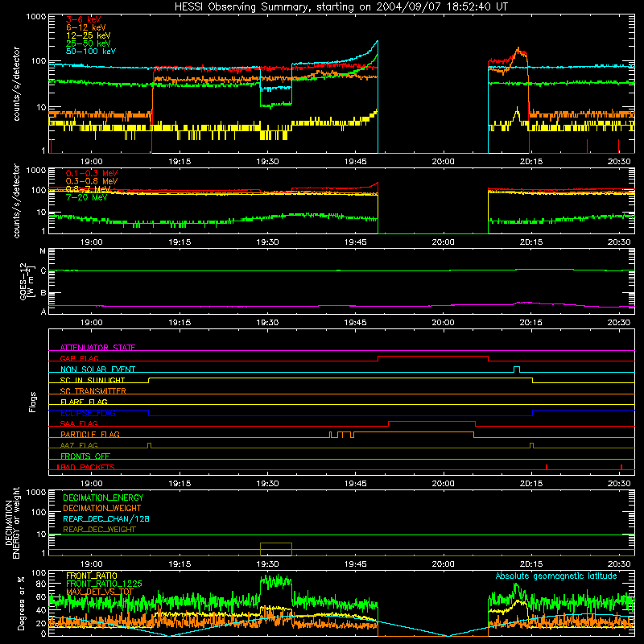Click the 7-20 MeV legend label
This screenshot has height=644, width=644.
(87, 197)
